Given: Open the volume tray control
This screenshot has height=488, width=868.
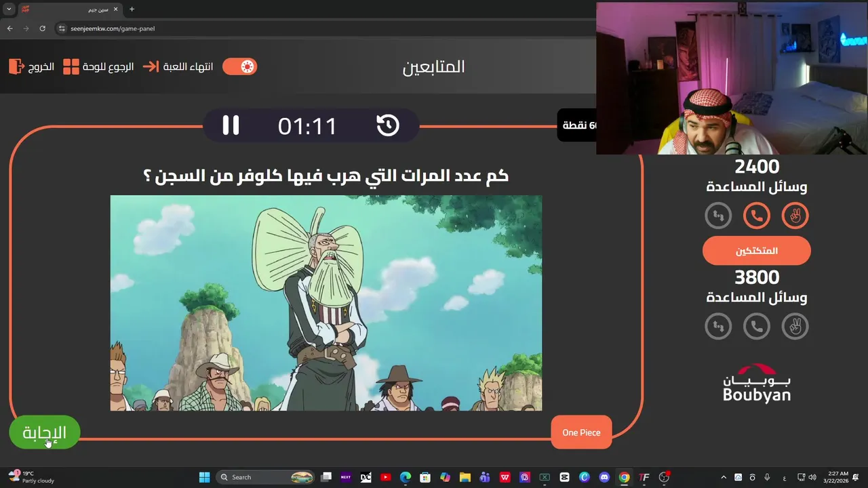Looking at the screenshot, I should point(812,477).
